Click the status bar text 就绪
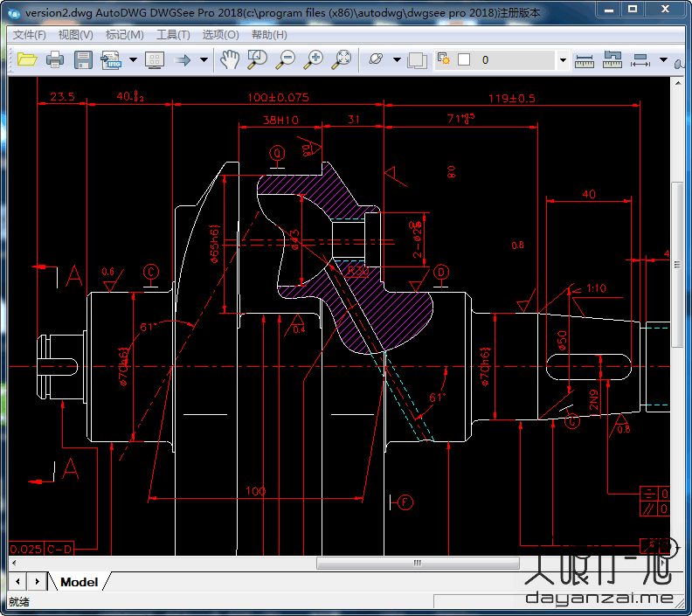 point(19,602)
